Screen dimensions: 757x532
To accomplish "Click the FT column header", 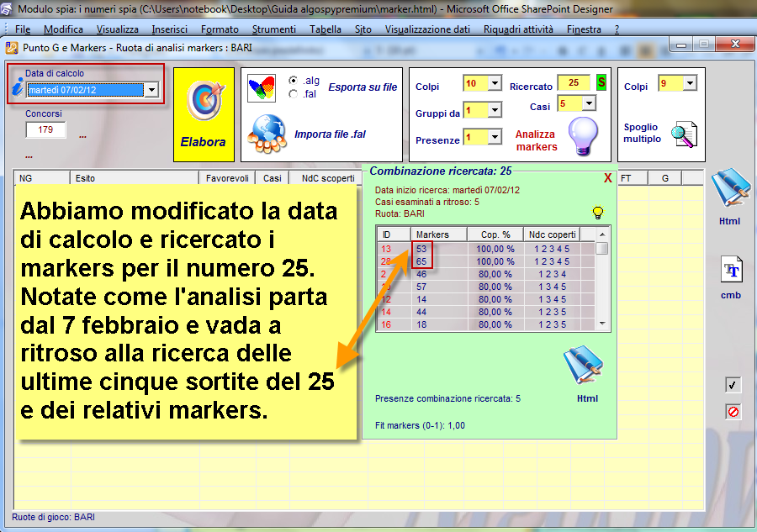I will pyautogui.click(x=633, y=178).
